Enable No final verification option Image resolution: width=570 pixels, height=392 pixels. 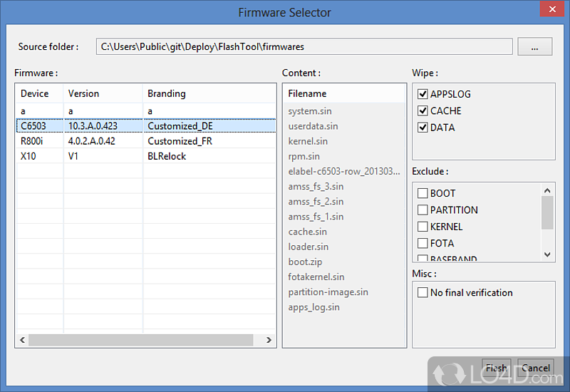click(423, 293)
